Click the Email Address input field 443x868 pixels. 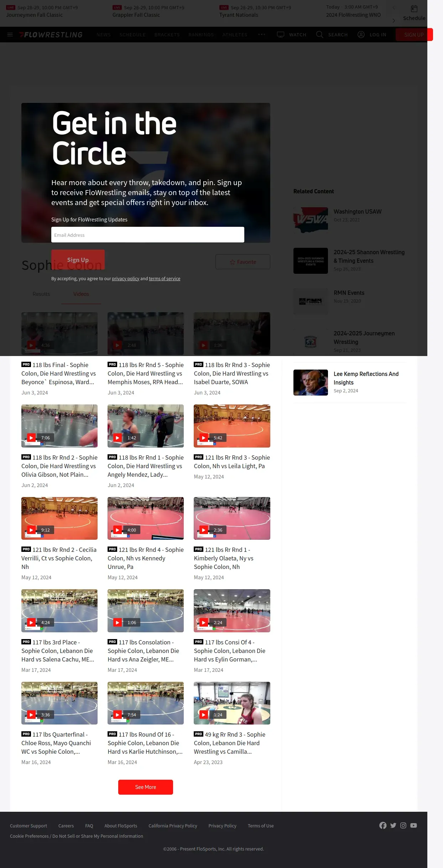click(x=148, y=235)
